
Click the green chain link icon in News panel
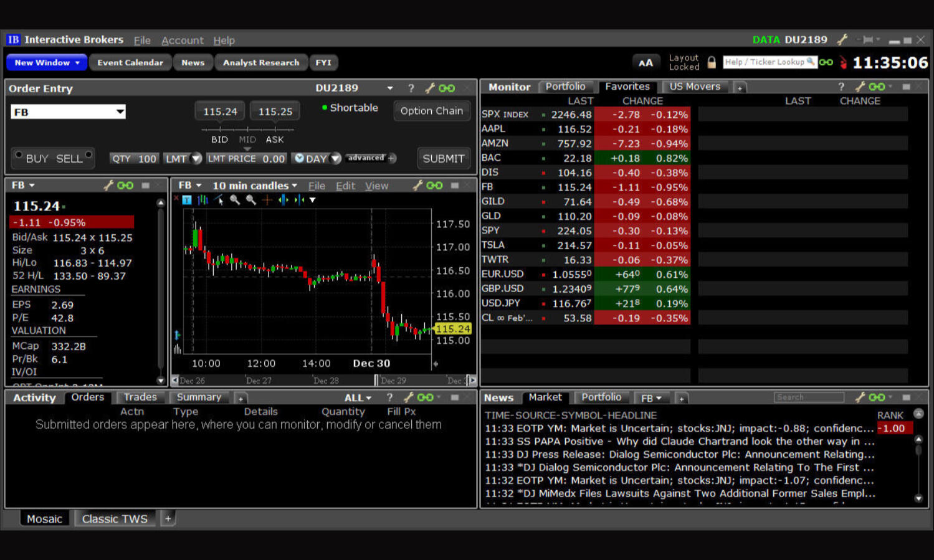point(877,397)
